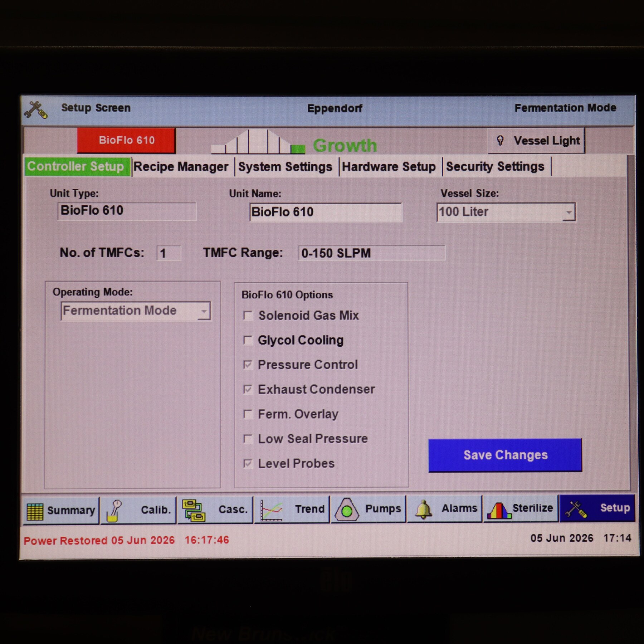Click the BioFlo 610 Options heading
The image size is (644, 644).
[287, 295]
